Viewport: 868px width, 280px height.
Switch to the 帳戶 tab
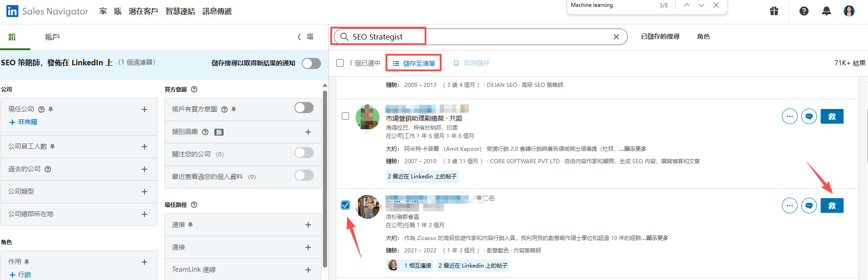(52, 37)
